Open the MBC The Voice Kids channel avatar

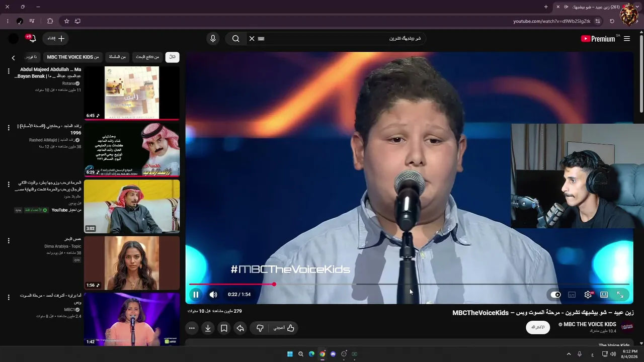click(626, 327)
